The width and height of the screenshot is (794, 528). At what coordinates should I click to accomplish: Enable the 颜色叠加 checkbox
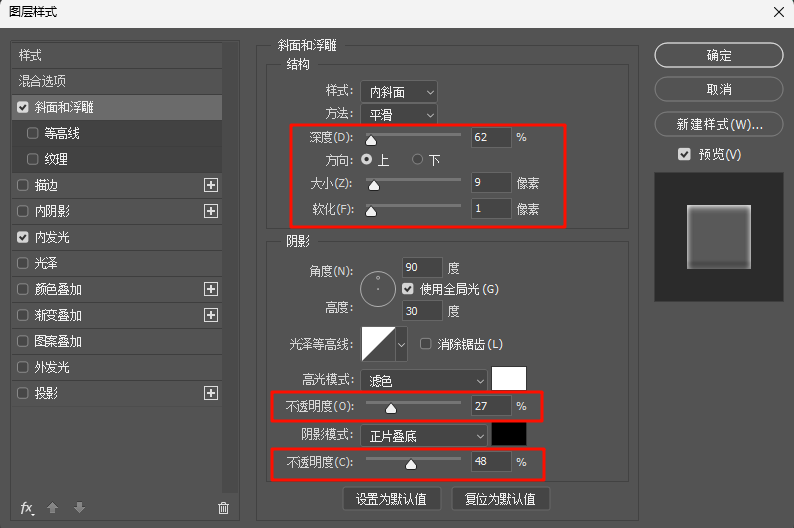[23, 289]
